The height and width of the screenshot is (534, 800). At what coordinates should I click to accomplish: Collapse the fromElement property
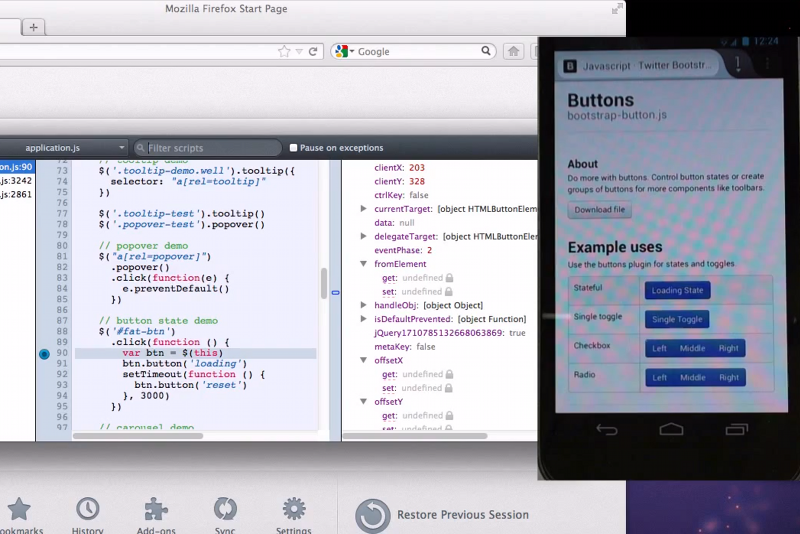point(363,264)
